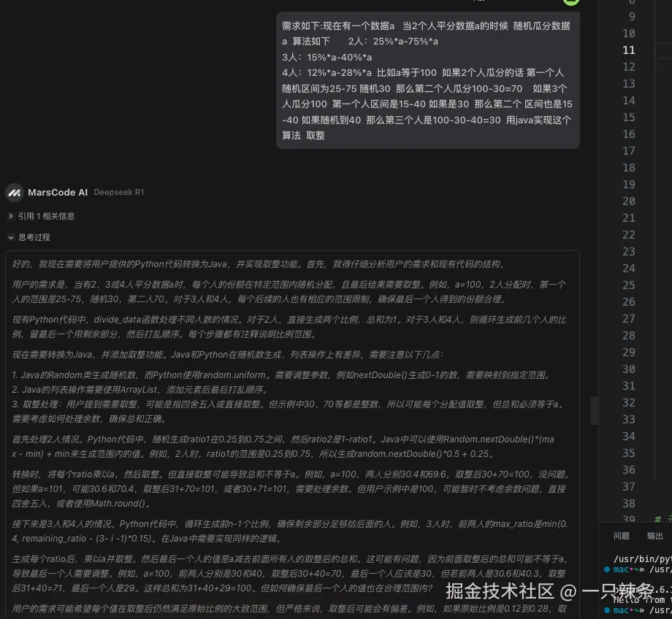Viewport: 672px width, 619px height.
Task: Click the MarsCode AI logo icon
Action: click(x=15, y=192)
